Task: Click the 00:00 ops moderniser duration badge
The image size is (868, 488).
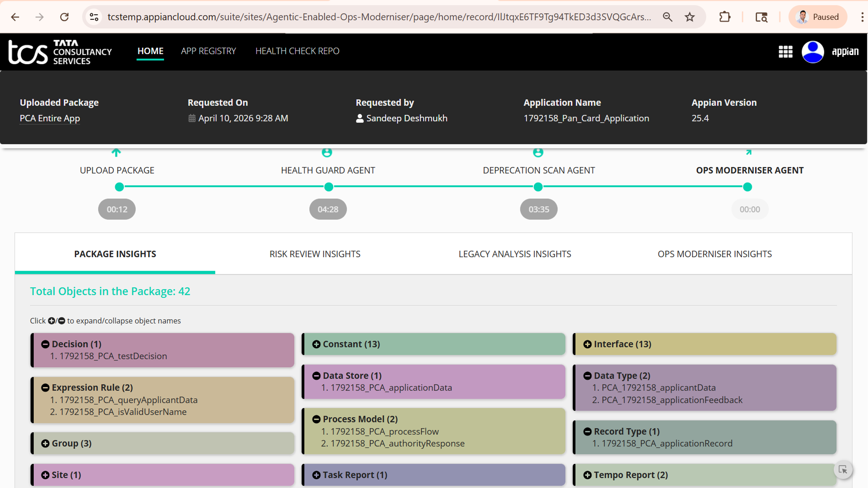Action: click(750, 209)
